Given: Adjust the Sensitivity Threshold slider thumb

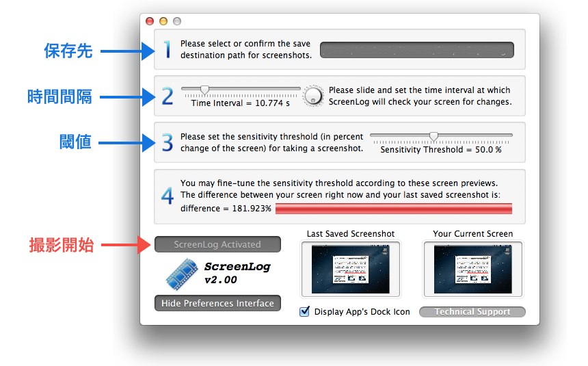Looking at the screenshot, I should pos(433,136).
